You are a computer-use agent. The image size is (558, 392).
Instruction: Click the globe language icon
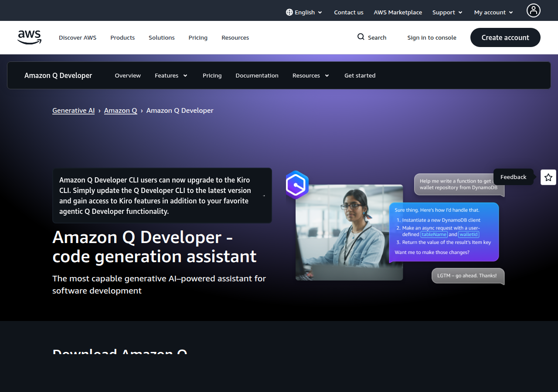coord(289,12)
